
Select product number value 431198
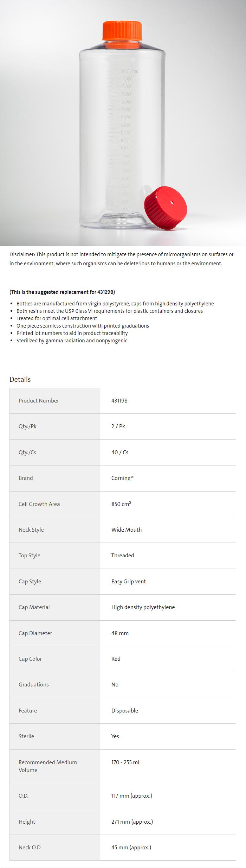[119, 400]
